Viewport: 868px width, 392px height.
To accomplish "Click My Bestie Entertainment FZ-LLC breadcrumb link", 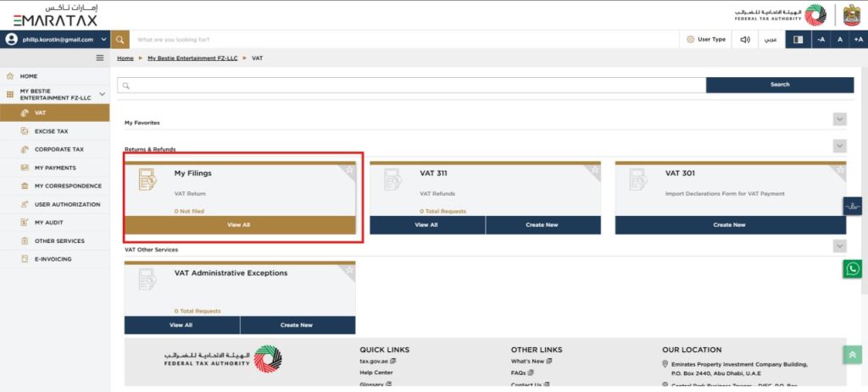I will (192, 58).
